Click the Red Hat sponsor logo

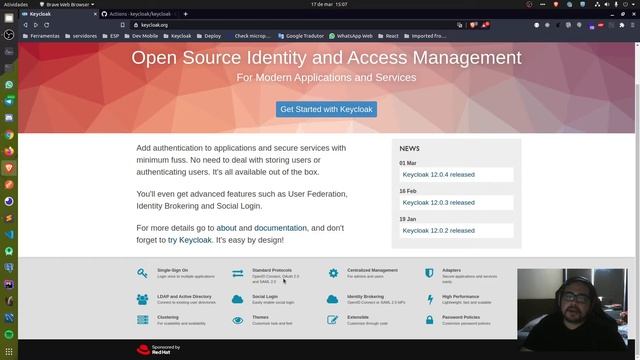coord(158,349)
